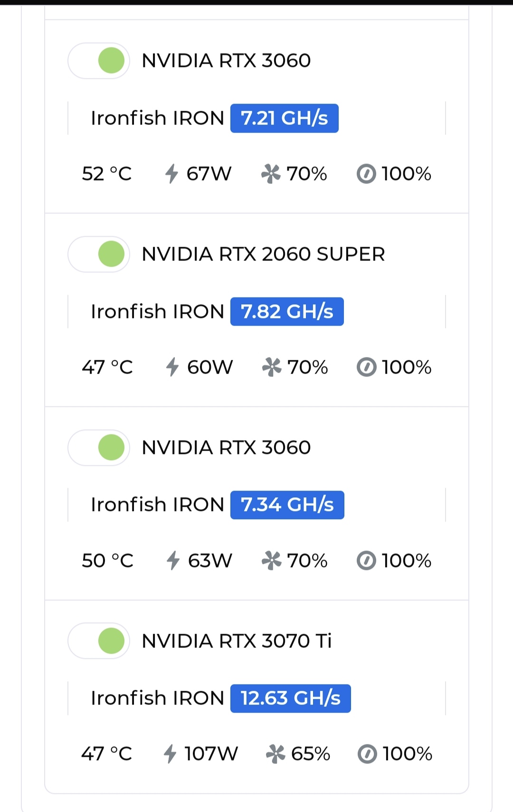
Task: Tap the load gauge icon on RTX 3070 Ti card
Action: [367, 754]
